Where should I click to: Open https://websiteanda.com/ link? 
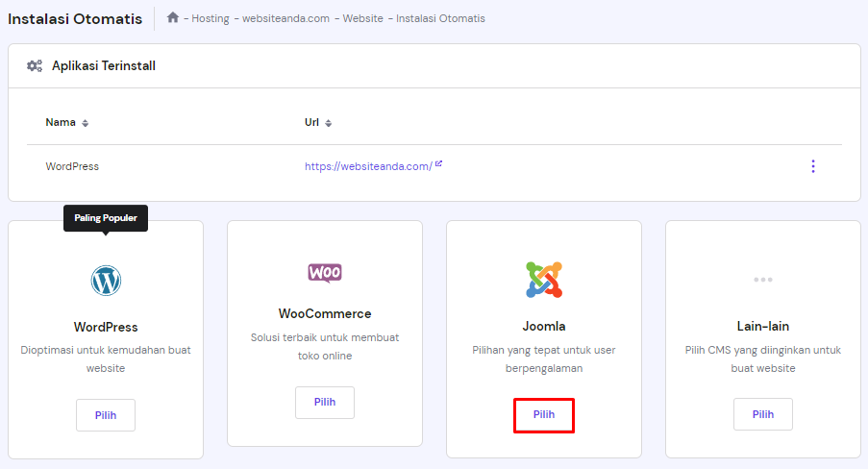coord(368,166)
